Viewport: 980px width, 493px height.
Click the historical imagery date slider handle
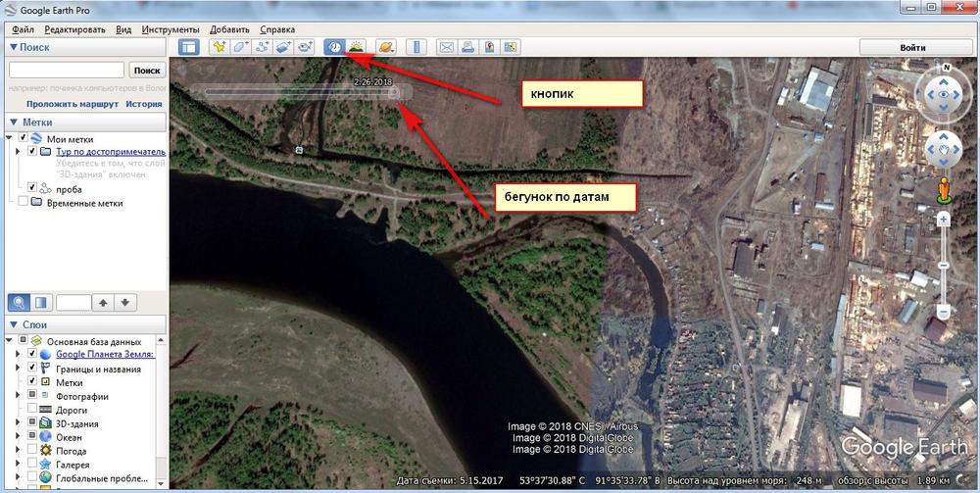pyautogui.click(x=394, y=92)
